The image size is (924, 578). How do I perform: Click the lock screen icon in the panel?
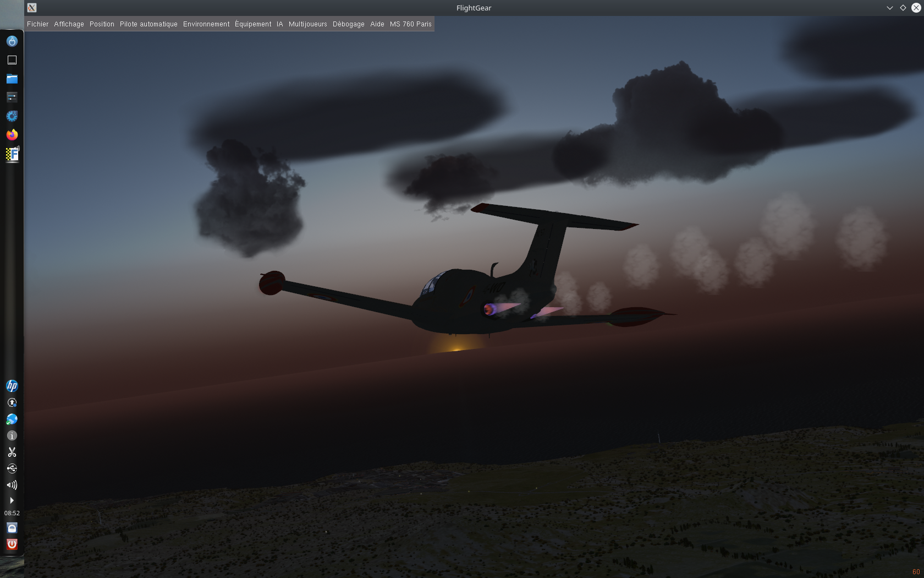12,528
